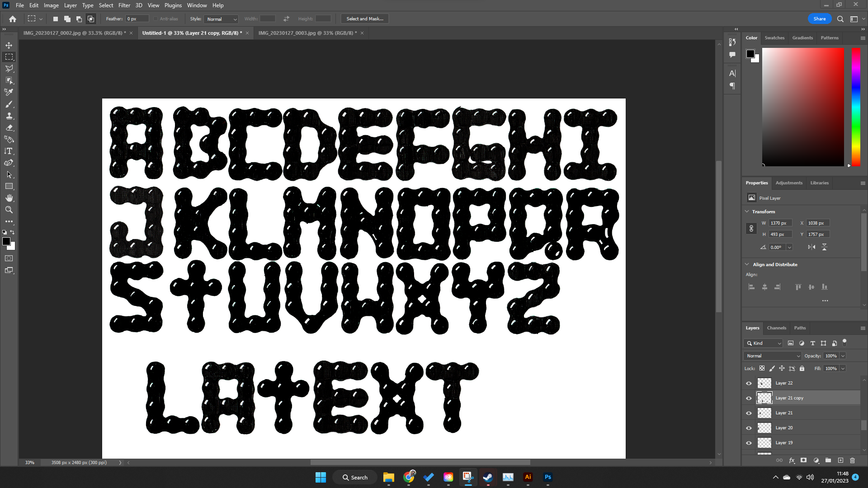
Task: Select the Clone Stamp tool
Action: (9, 115)
